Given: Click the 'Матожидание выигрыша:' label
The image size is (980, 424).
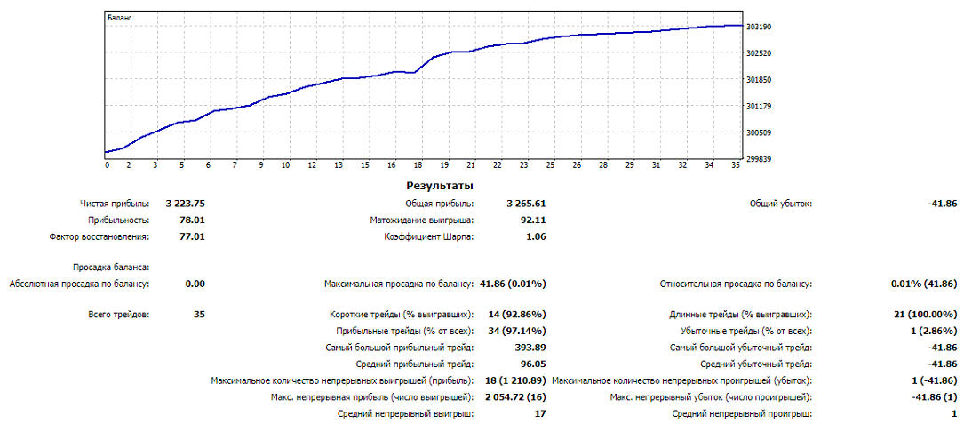Looking at the screenshot, I should click(x=422, y=220).
